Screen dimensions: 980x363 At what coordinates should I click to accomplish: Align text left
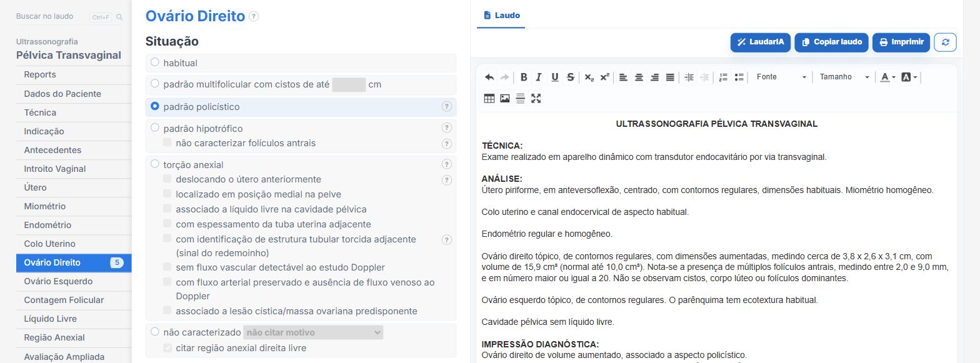point(623,77)
